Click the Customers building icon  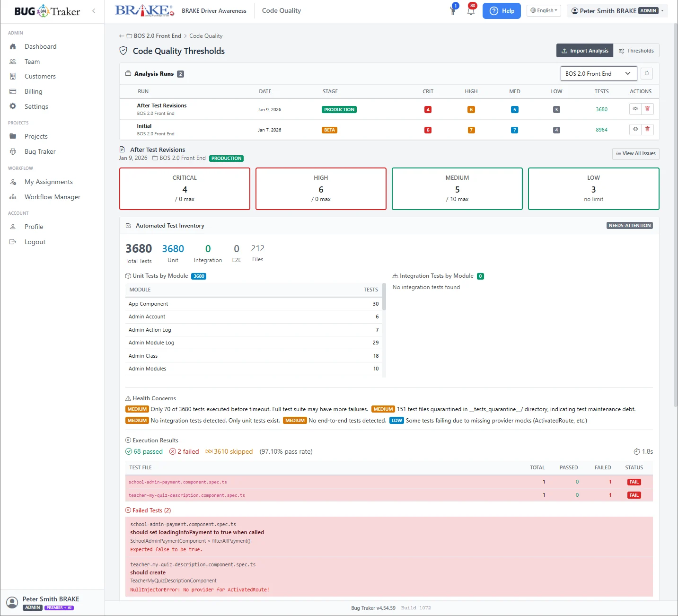click(13, 76)
